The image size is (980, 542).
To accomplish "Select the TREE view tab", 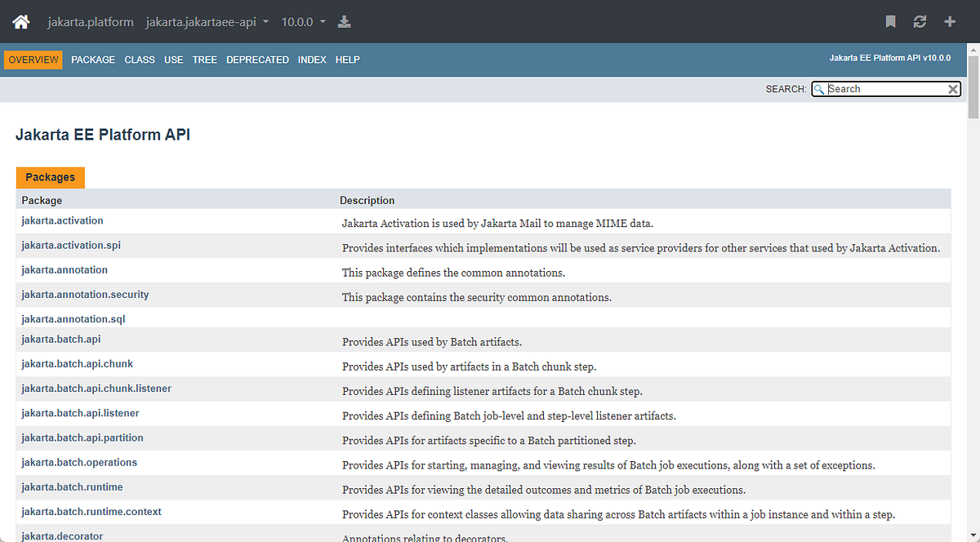I will (204, 59).
